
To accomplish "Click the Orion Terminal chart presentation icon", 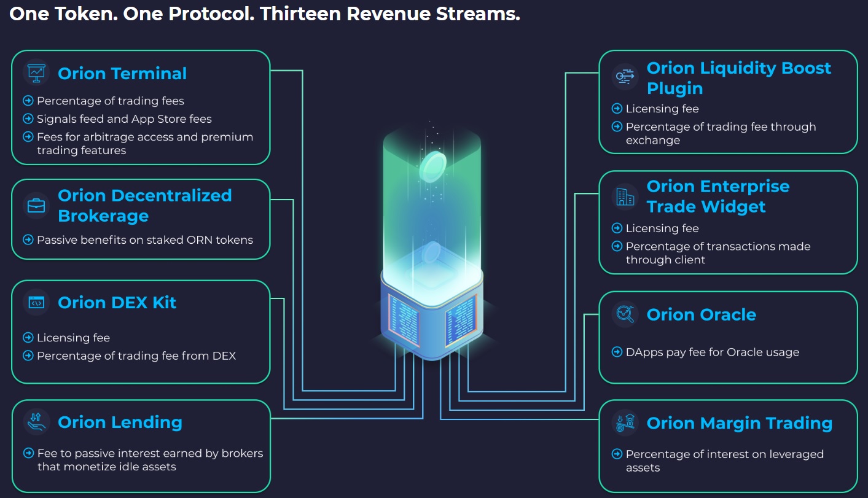I will click(36, 72).
